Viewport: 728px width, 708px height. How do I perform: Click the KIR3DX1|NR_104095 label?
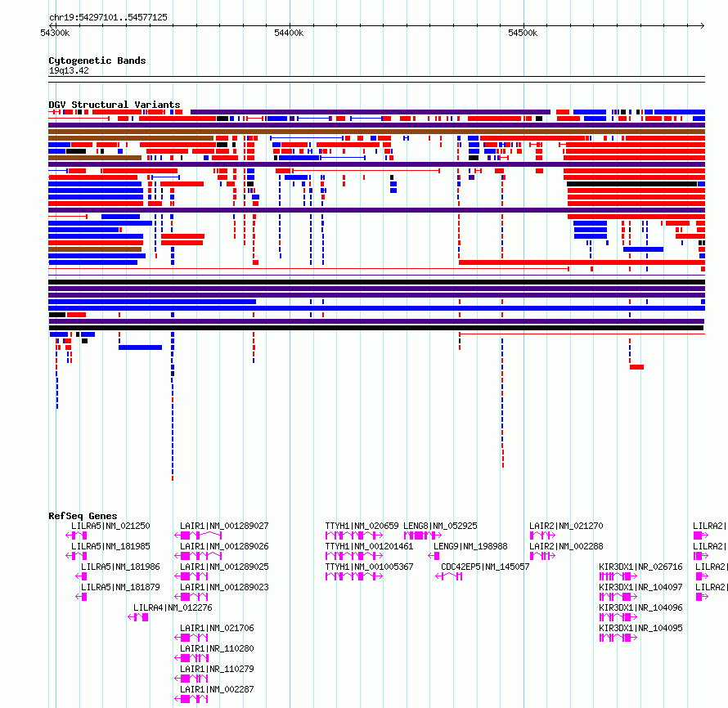[x=640, y=628]
